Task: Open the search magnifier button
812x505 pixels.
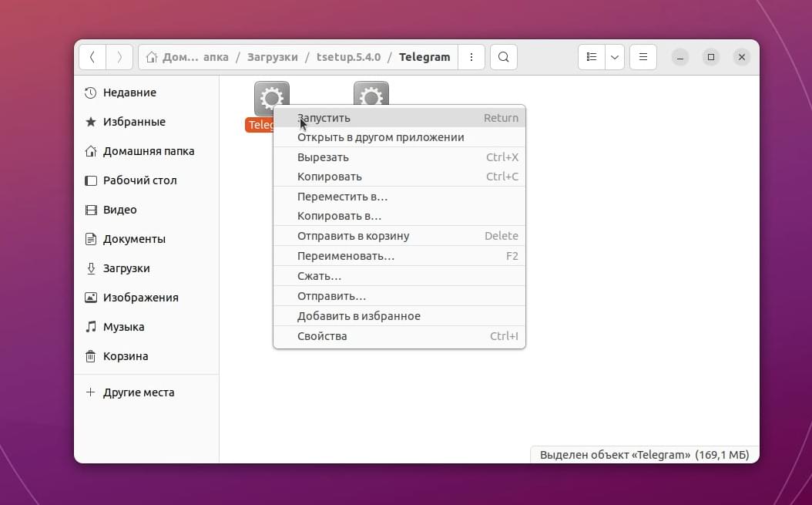Action: (503, 57)
